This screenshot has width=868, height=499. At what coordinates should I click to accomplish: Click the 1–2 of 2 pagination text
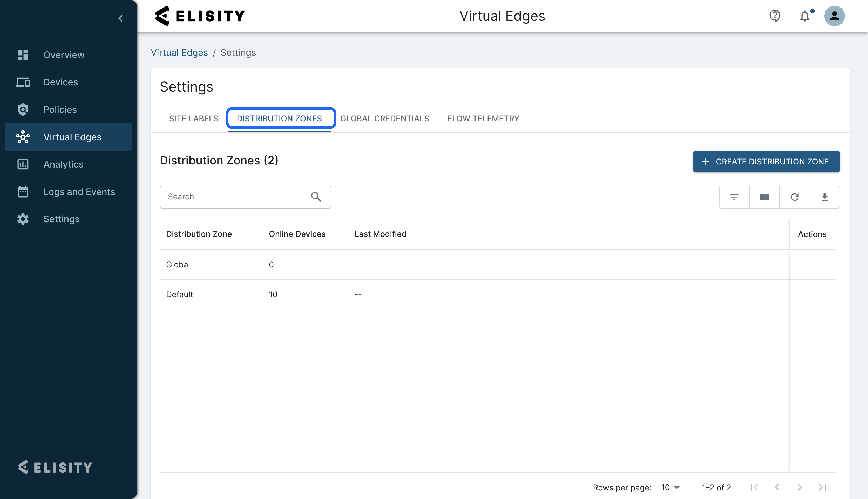tap(716, 487)
